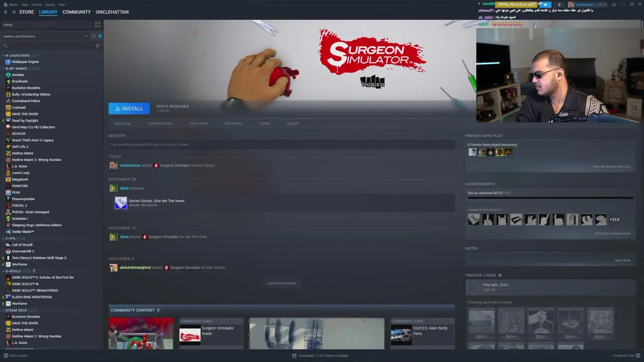Click the blue INSTALL button
The image size is (644, 362).
129,109
